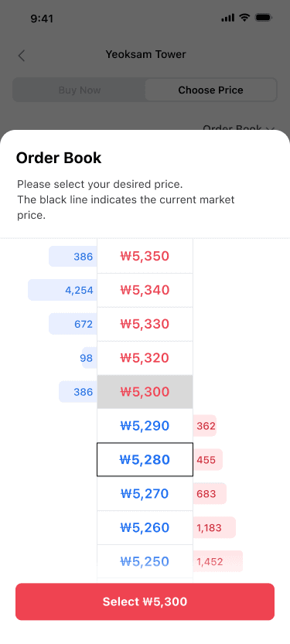Select the ₩5,260 price row

point(145,527)
